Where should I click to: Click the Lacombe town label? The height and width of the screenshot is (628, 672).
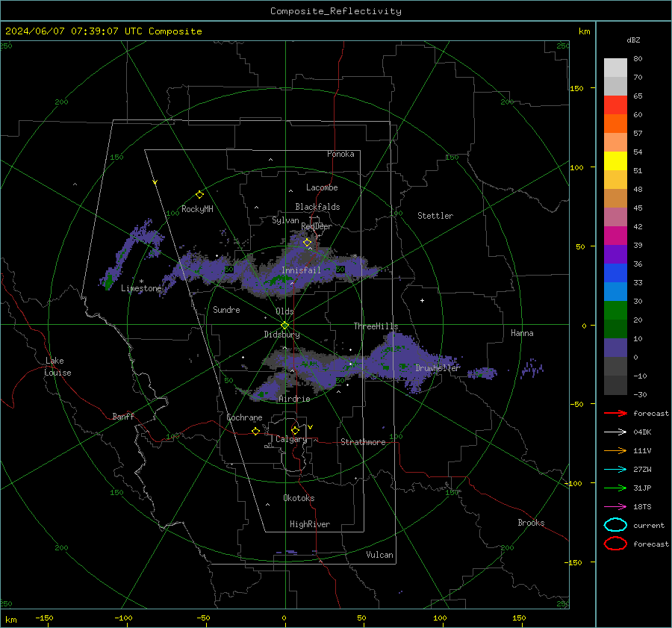point(322,187)
